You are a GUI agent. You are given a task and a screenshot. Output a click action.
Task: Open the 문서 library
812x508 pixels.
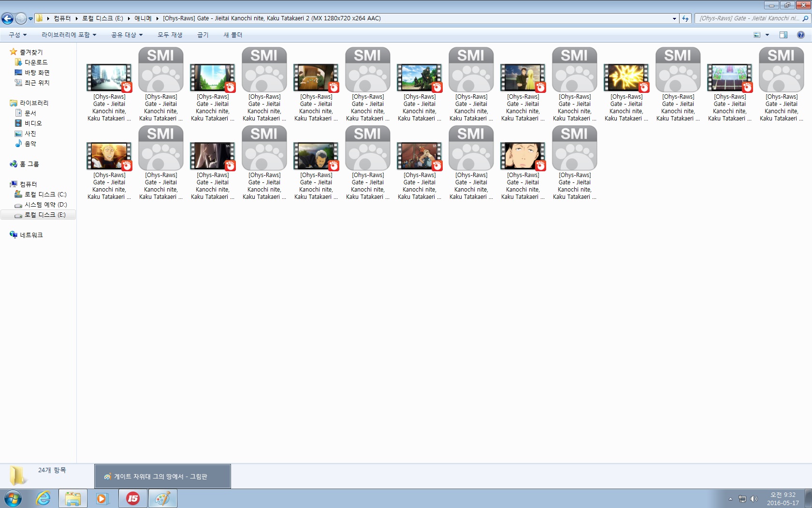coord(30,113)
